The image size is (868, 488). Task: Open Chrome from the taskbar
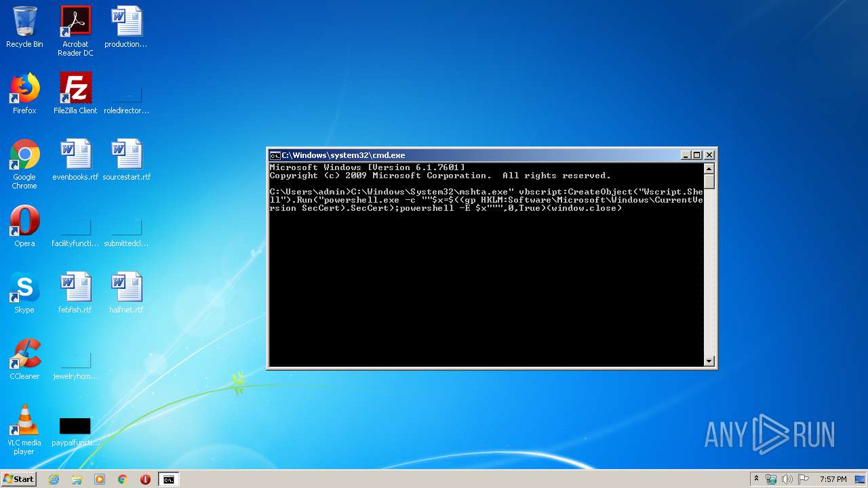click(123, 479)
